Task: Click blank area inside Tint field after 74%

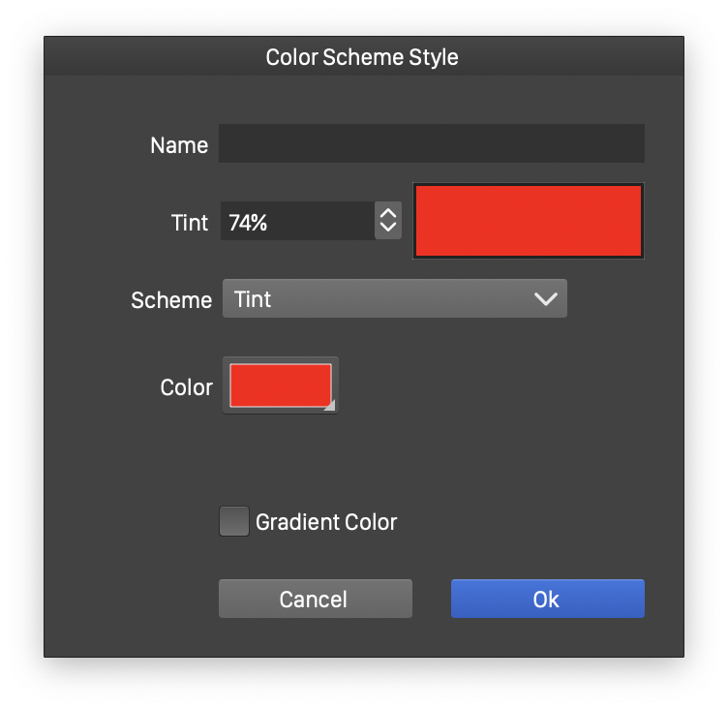Action: [x=324, y=223]
